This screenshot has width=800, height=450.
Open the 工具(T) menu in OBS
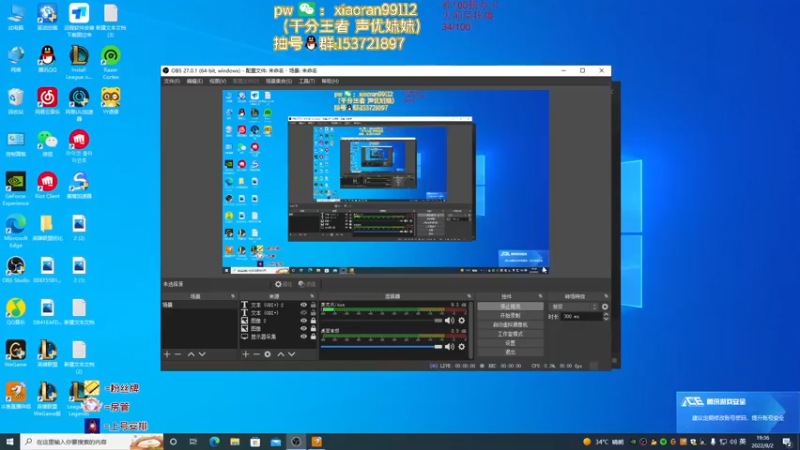pyautogui.click(x=307, y=81)
